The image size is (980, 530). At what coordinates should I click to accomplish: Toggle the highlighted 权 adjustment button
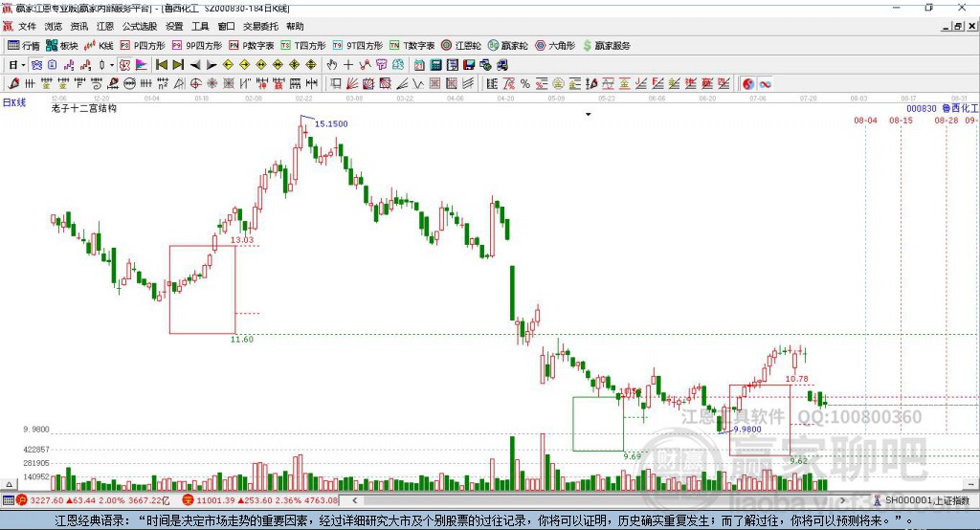[125, 65]
